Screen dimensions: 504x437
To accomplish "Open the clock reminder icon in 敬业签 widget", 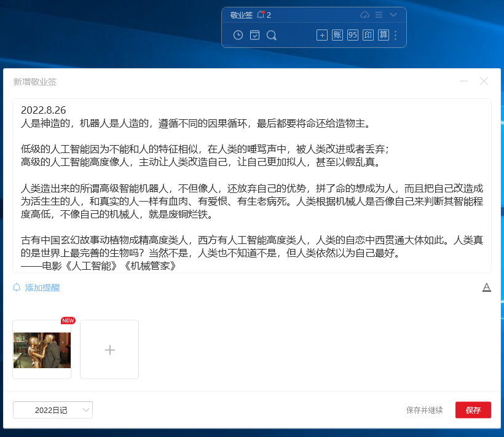I will point(238,35).
